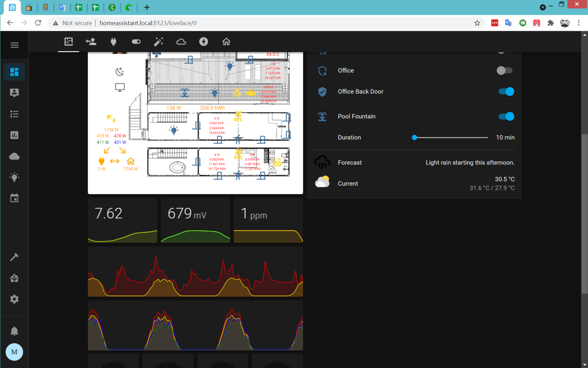Open the 7.62 pH sensor card
Screen dimensions: 588x368
pos(122,220)
